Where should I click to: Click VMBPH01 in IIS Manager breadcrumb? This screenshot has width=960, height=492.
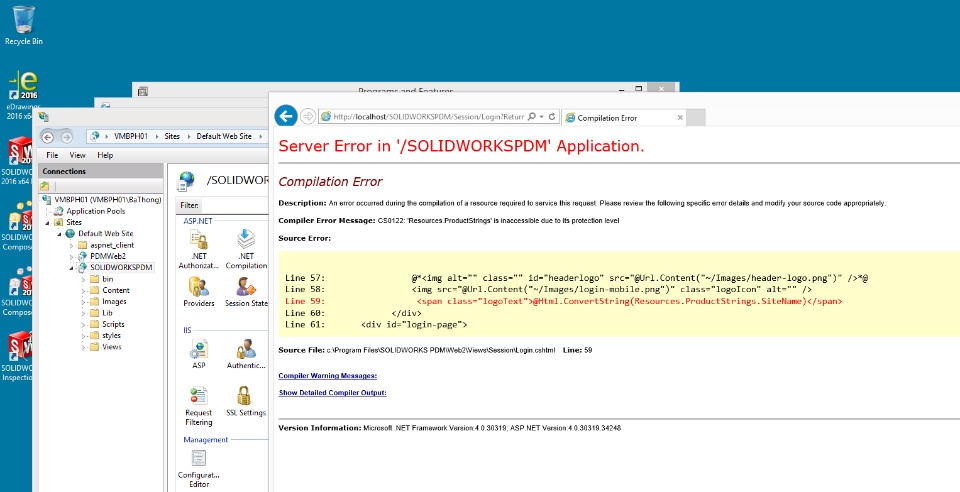pos(130,136)
